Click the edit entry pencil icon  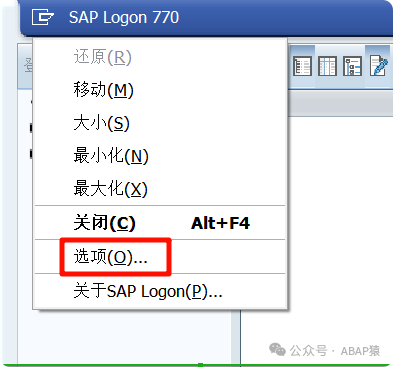(x=379, y=66)
